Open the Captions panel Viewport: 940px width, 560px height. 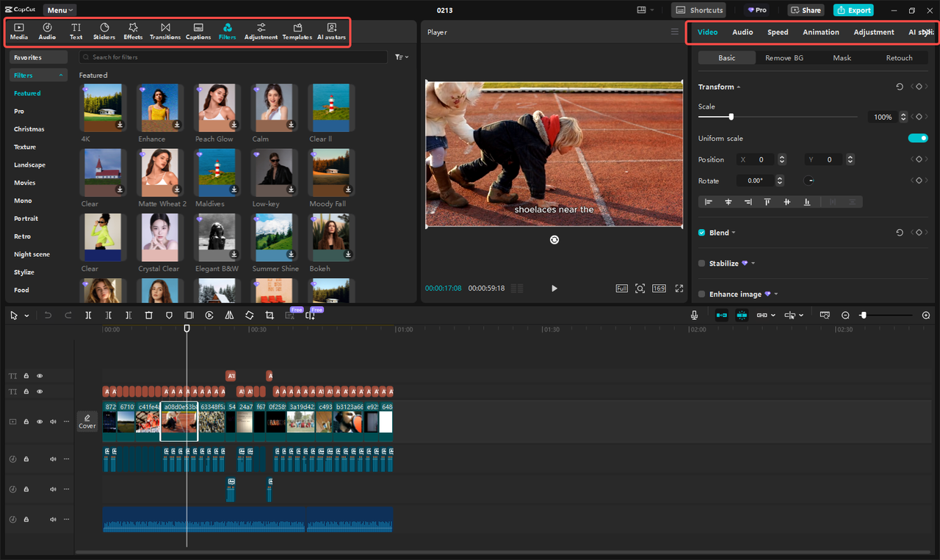coord(198,30)
